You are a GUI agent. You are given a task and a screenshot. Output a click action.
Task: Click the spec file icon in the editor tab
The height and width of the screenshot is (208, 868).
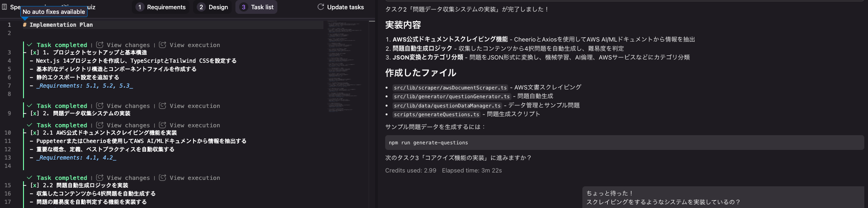coord(5,7)
